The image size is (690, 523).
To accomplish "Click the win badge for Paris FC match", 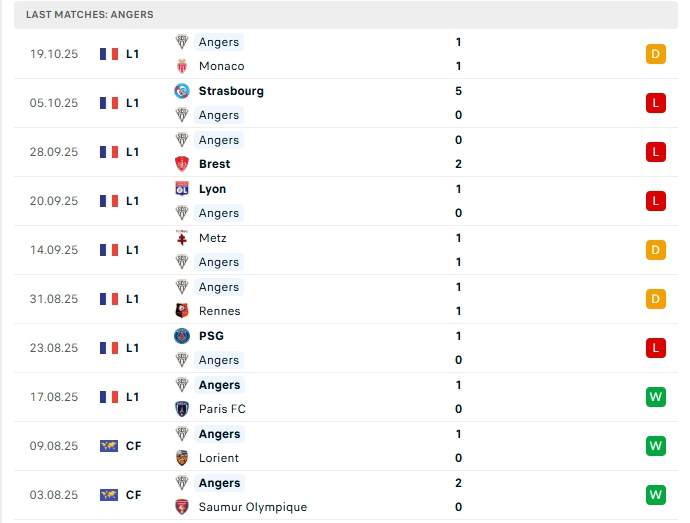I will (x=656, y=397).
